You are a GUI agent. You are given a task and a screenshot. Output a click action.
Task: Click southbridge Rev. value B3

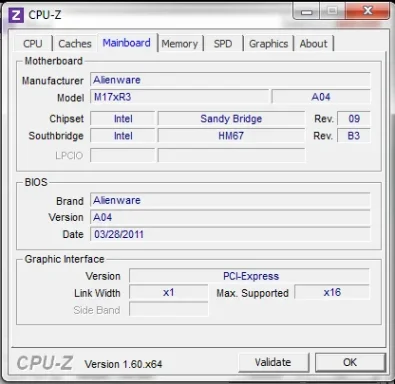354,136
